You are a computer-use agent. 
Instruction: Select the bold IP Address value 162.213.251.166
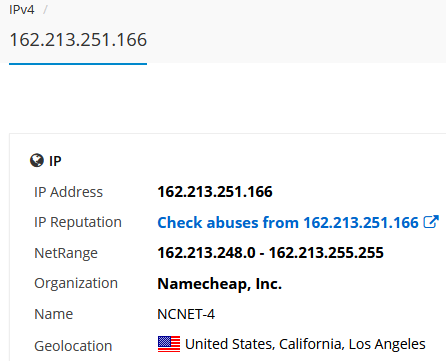point(215,192)
